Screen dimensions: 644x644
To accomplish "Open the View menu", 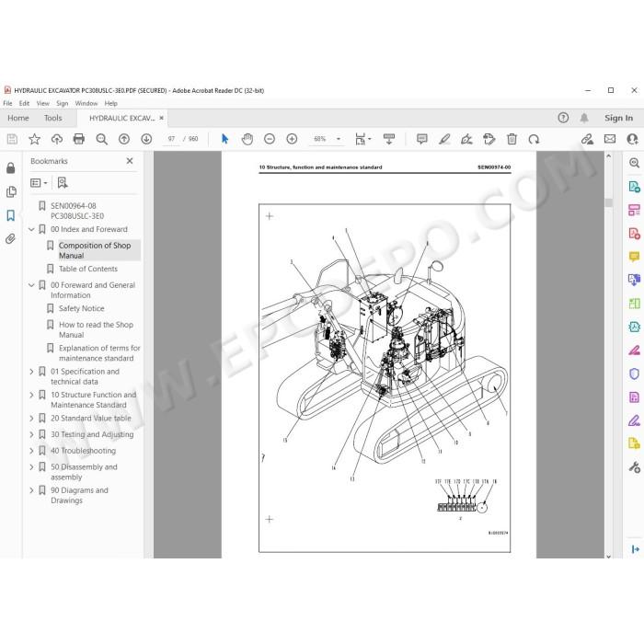I will [x=42, y=103].
